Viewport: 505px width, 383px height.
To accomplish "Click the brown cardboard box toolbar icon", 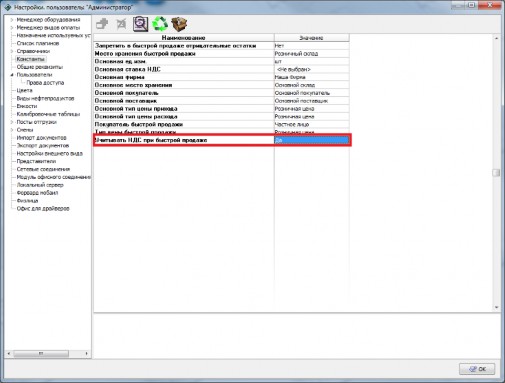I will pyautogui.click(x=179, y=24).
